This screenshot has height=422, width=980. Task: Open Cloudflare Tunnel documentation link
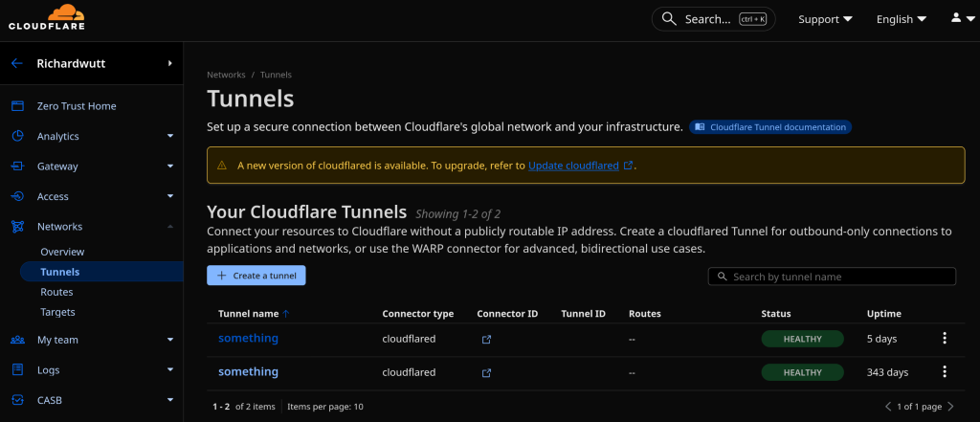pos(769,126)
